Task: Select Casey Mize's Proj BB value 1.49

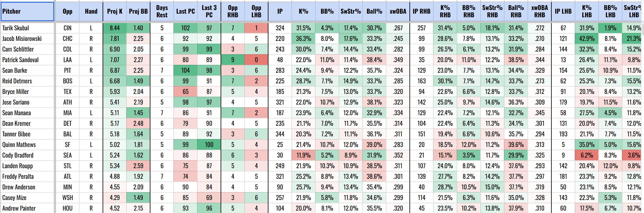Action: point(138,198)
